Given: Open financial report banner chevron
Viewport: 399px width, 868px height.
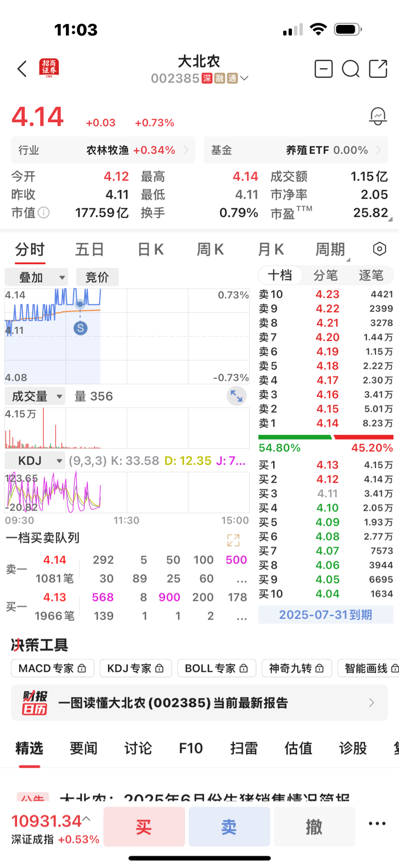Looking at the screenshot, I should (x=371, y=703).
